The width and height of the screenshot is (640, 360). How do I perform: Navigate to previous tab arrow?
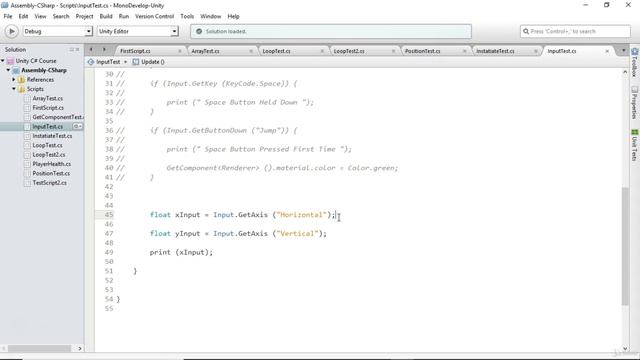(x=91, y=50)
